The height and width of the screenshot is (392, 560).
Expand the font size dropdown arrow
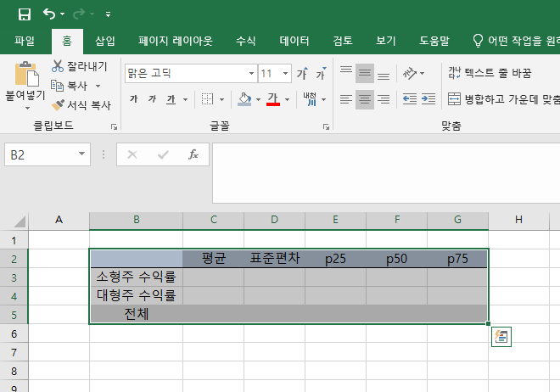tap(285, 74)
